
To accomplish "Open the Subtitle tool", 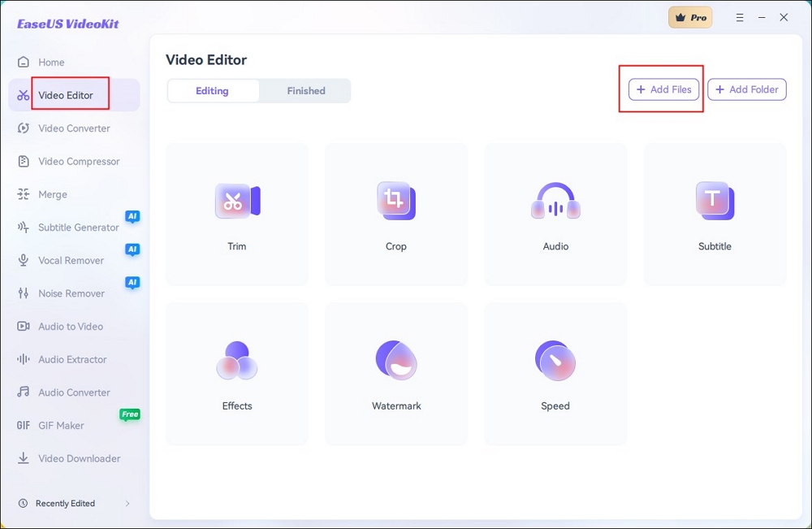I will click(714, 214).
